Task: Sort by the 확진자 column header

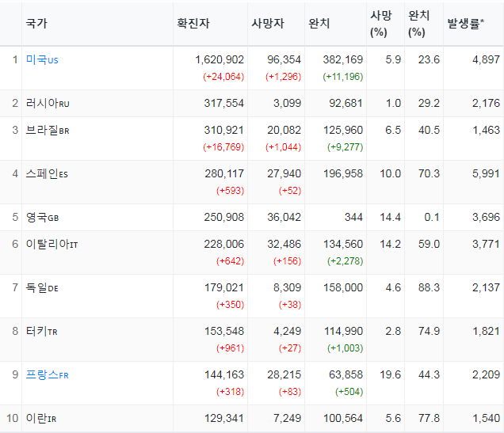Action: point(193,23)
